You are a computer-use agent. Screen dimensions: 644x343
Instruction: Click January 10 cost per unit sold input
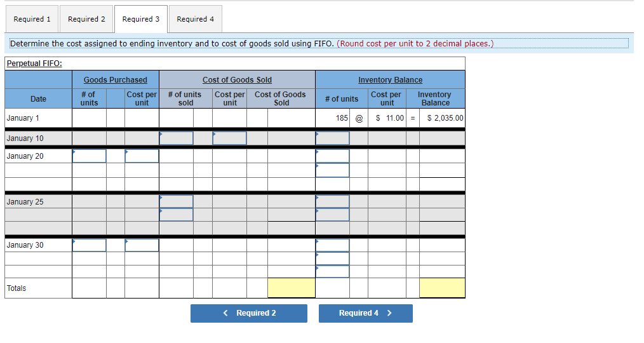click(229, 138)
